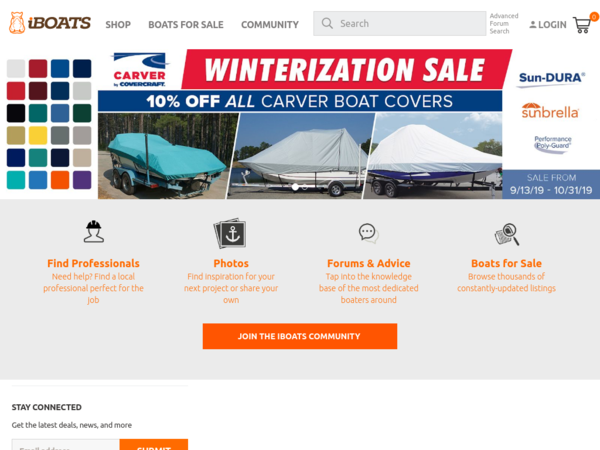Click the Forums & Advice chat bubble icon
The width and height of the screenshot is (600, 450).
click(368, 233)
